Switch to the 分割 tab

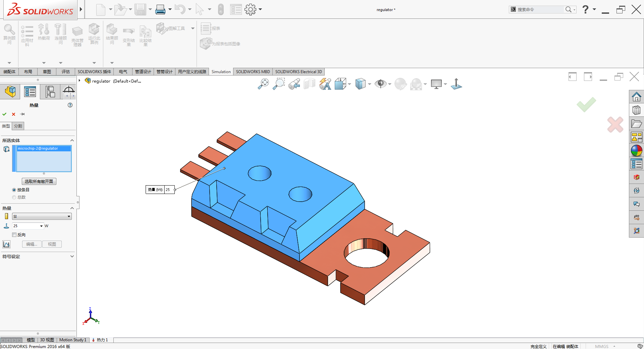18,126
